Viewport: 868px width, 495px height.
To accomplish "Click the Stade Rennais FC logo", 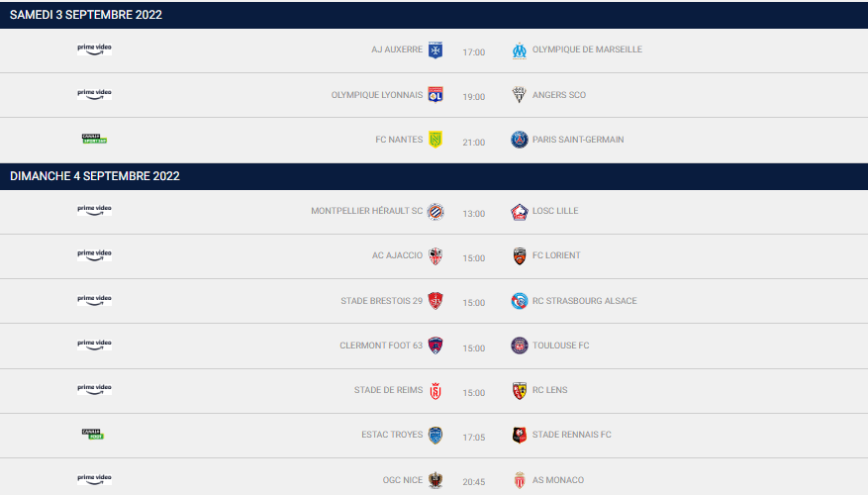I will coord(520,435).
